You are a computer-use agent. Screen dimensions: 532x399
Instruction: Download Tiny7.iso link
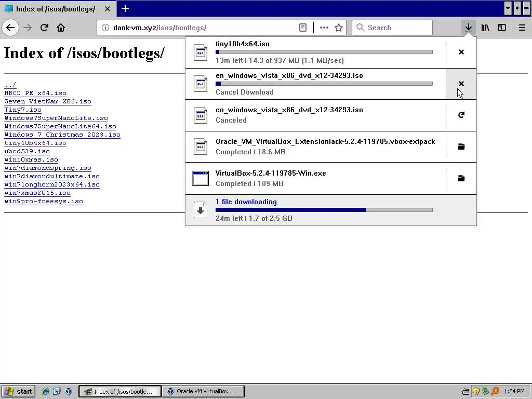pyautogui.click(x=23, y=110)
